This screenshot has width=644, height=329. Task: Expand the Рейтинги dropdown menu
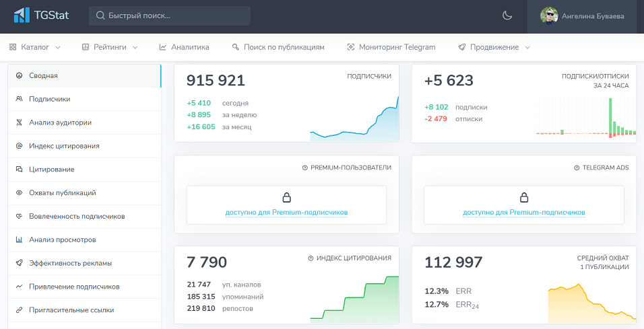(x=110, y=47)
